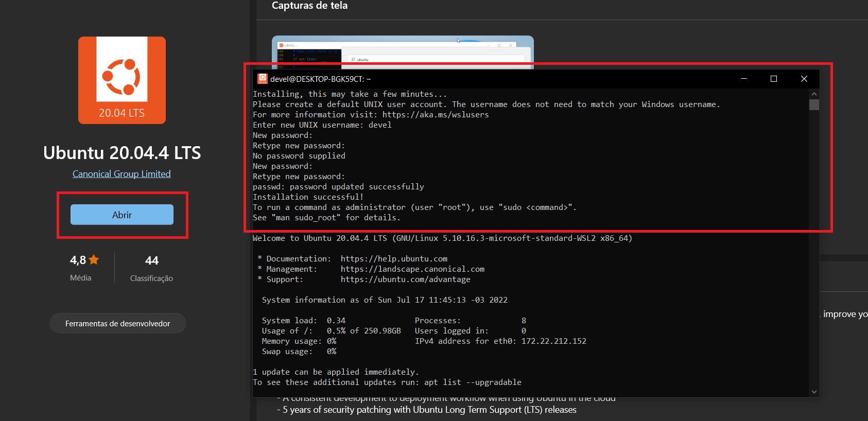Image resolution: width=868 pixels, height=421 pixels.
Task: Open Ubuntu with the Abrir button
Action: 122,215
